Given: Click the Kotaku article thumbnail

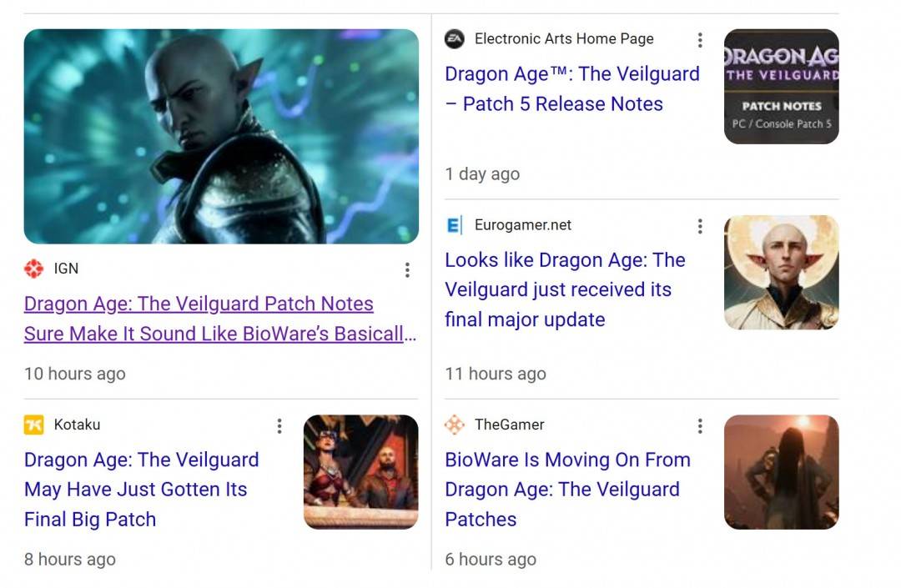Looking at the screenshot, I should [360, 472].
